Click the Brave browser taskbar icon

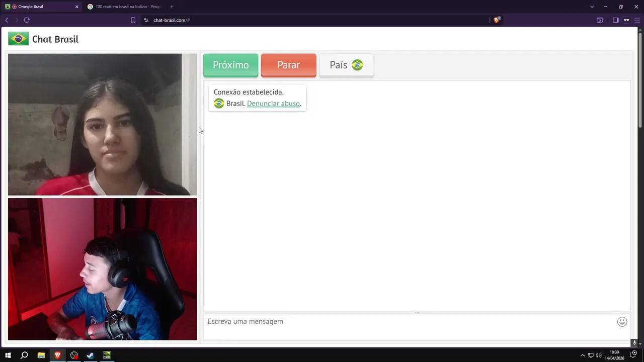58,355
